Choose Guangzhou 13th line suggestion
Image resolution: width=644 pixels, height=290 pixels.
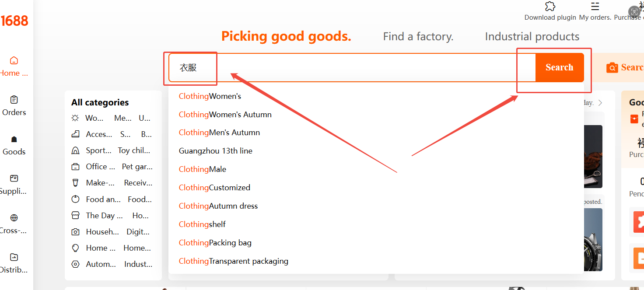[x=216, y=151]
